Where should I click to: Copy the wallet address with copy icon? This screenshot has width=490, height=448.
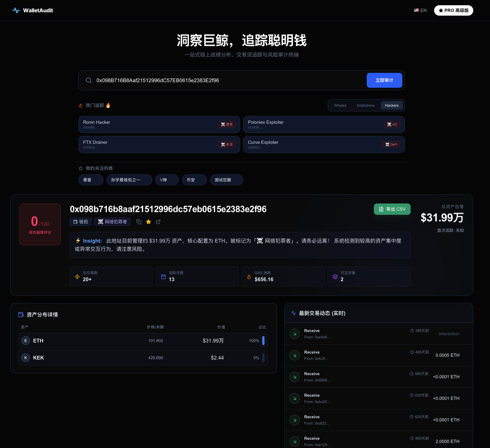[x=139, y=222]
